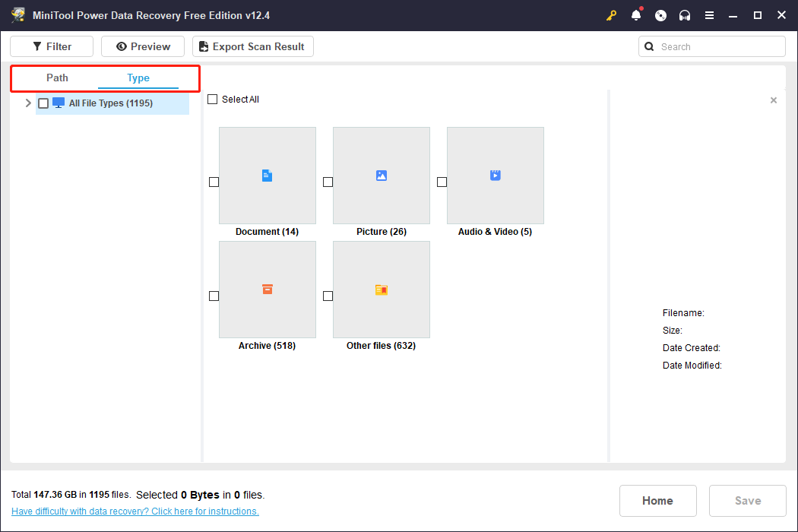Click the Document file type icon

click(x=268, y=176)
